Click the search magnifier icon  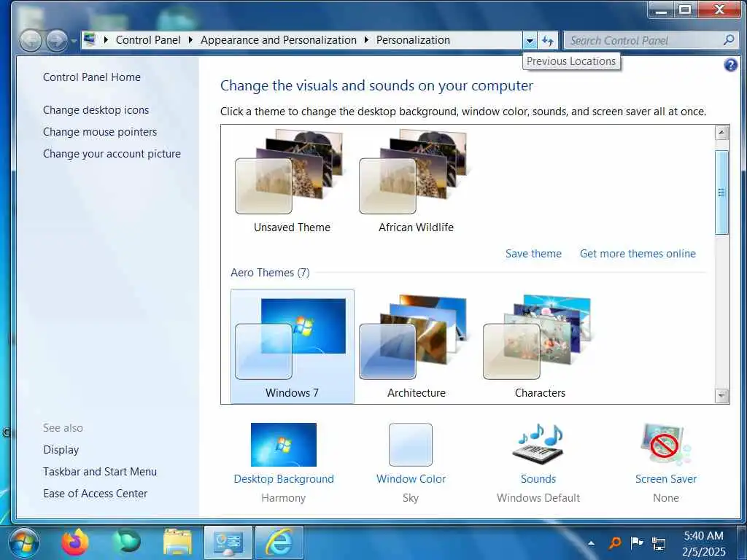pos(729,40)
